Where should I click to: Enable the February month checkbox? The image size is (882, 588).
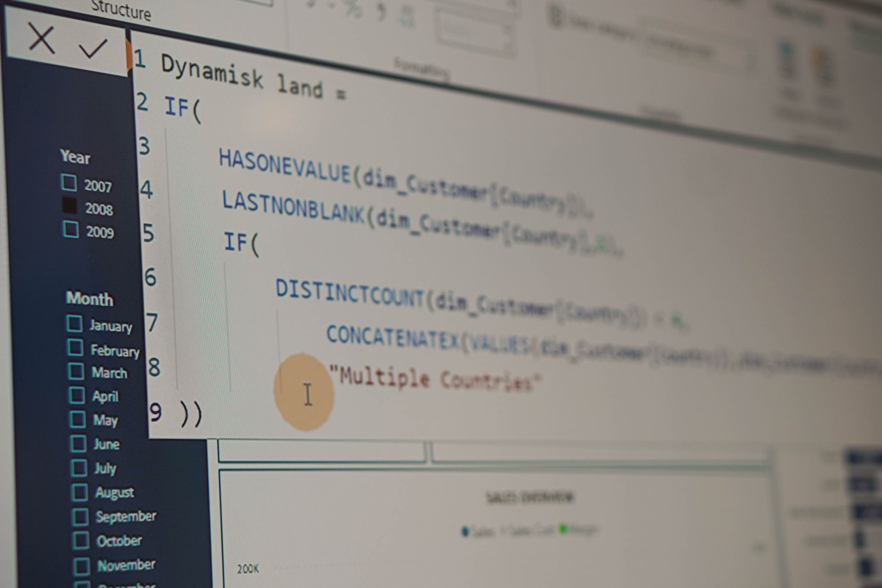click(75, 347)
